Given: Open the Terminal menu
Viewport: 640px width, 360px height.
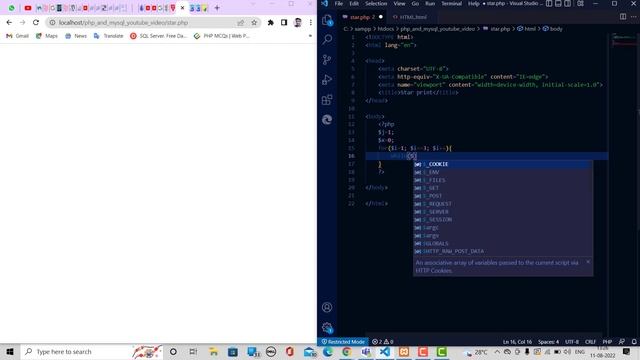Looking at the screenshot, I should point(451,4).
